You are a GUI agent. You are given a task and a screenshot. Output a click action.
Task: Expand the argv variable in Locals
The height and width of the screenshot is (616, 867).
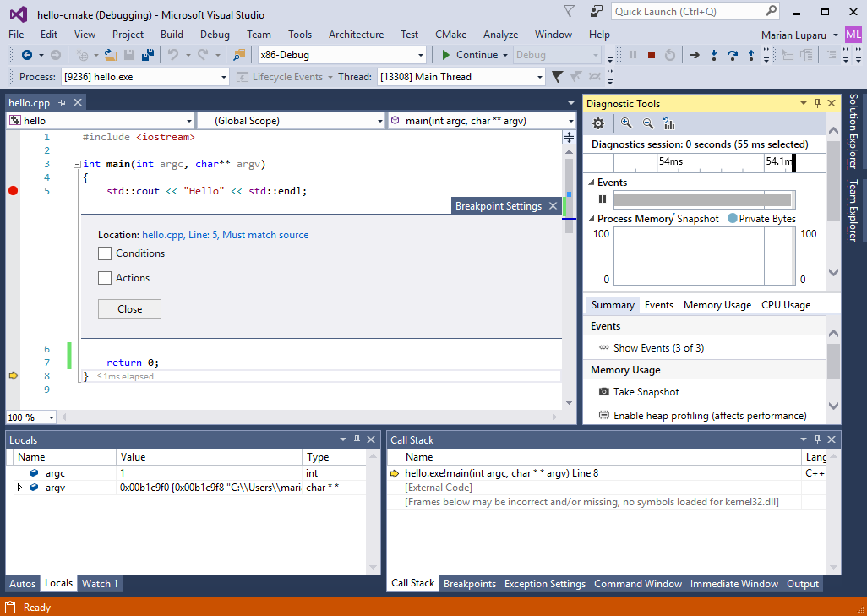pyautogui.click(x=19, y=486)
